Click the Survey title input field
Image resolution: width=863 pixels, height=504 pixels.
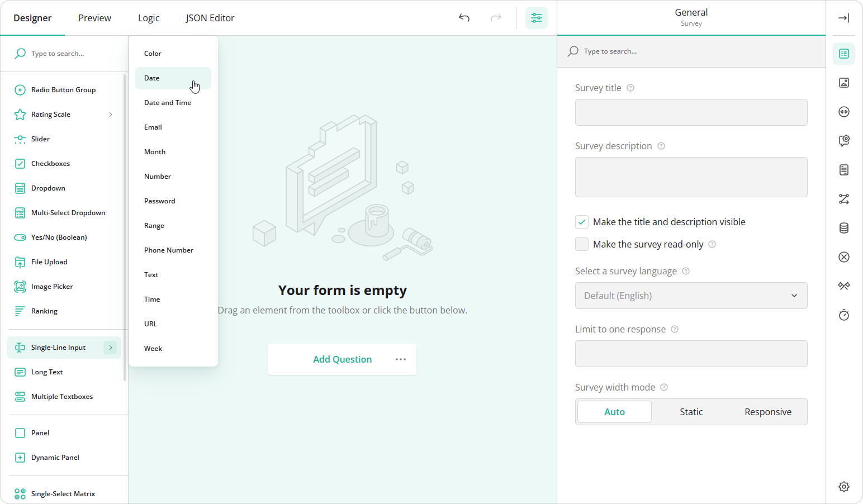click(x=691, y=112)
